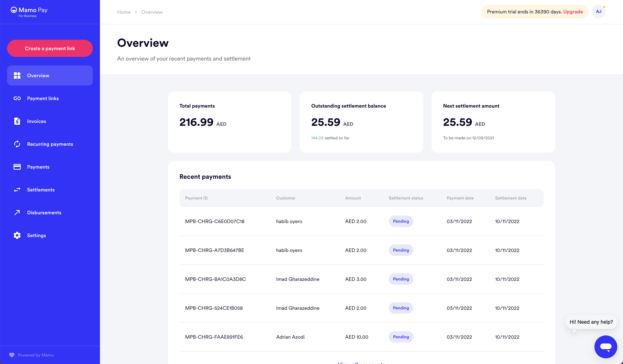Select the Recurring payments cycle icon
This screenshot has width=623, height=364.
pos(17,144)
